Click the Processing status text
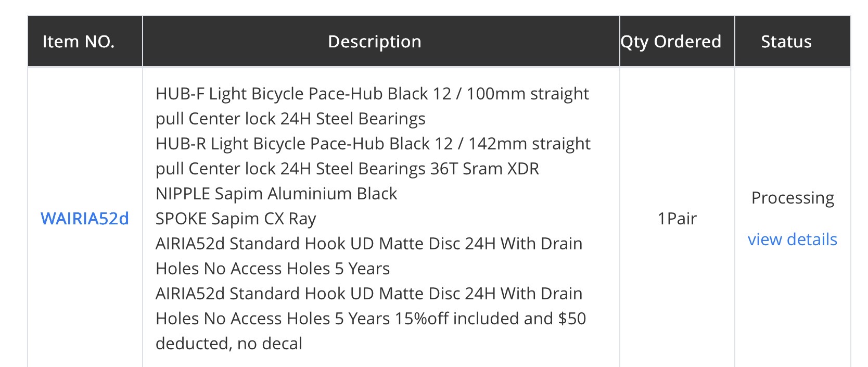This screenshot has height=367, width=868. [792, 198]
